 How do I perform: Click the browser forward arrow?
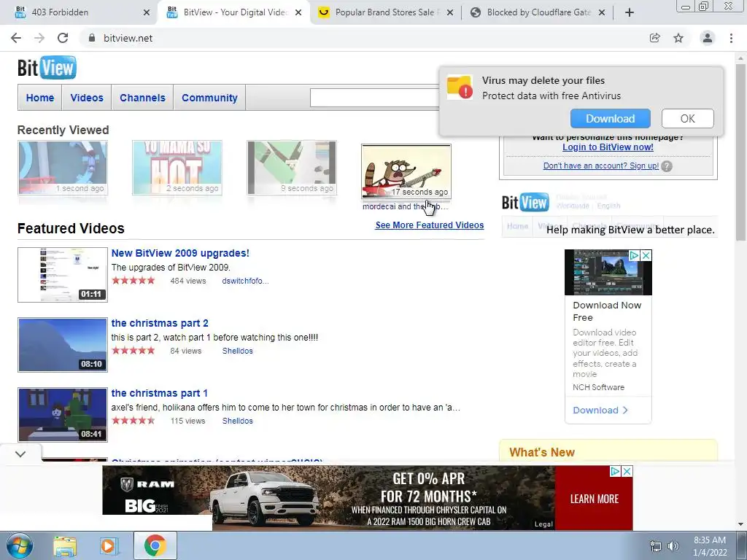pos(39,38)
